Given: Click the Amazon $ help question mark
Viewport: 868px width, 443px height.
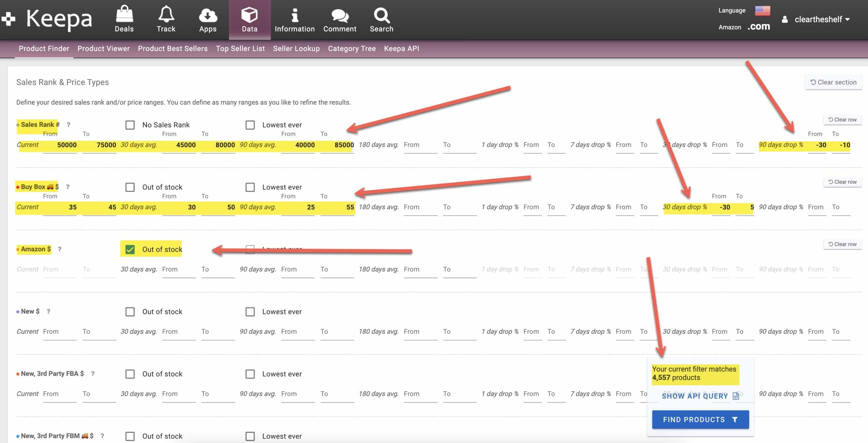Looking at the screenshot, I should (60, 249).
